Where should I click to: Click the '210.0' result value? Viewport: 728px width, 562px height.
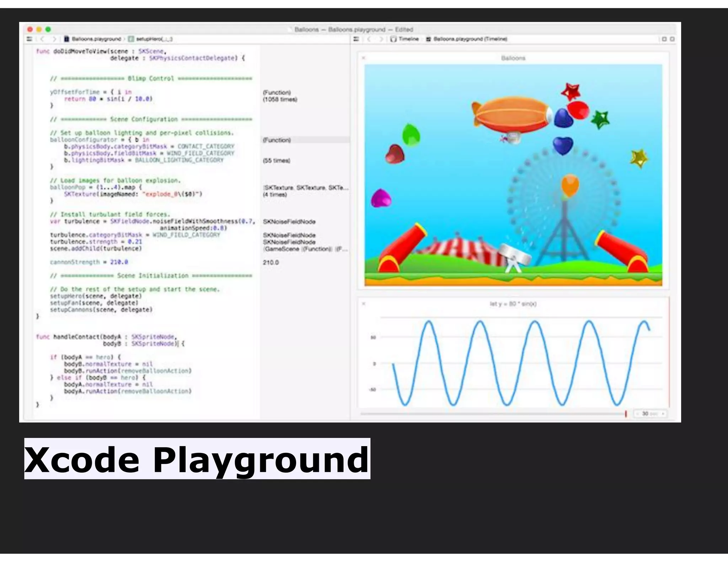[x=271, y=263]
